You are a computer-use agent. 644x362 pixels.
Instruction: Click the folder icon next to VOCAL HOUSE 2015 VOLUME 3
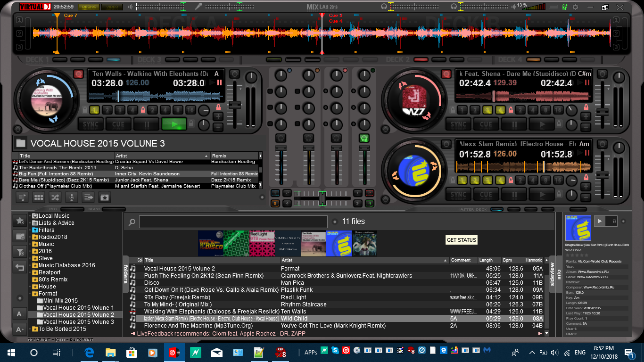[21, 143]
